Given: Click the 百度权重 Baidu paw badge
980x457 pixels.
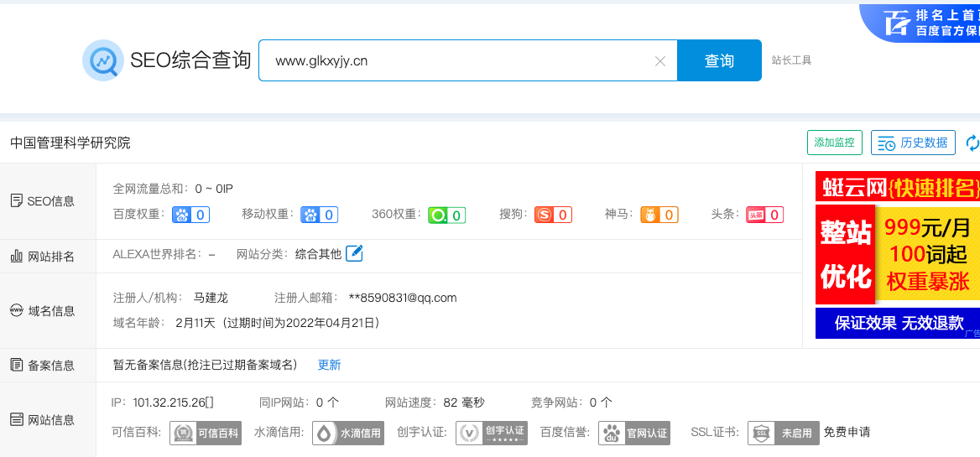Looking at the screenshot, I should 190,216.
